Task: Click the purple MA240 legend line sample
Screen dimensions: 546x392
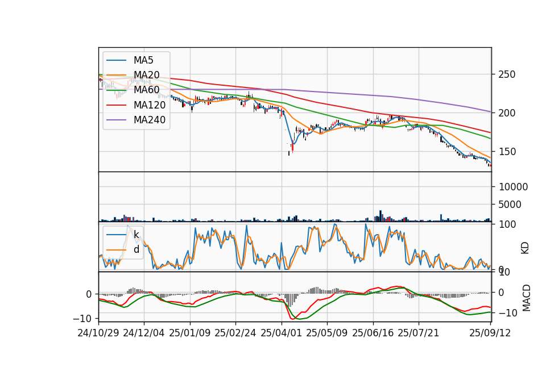Action: [116, 120]
